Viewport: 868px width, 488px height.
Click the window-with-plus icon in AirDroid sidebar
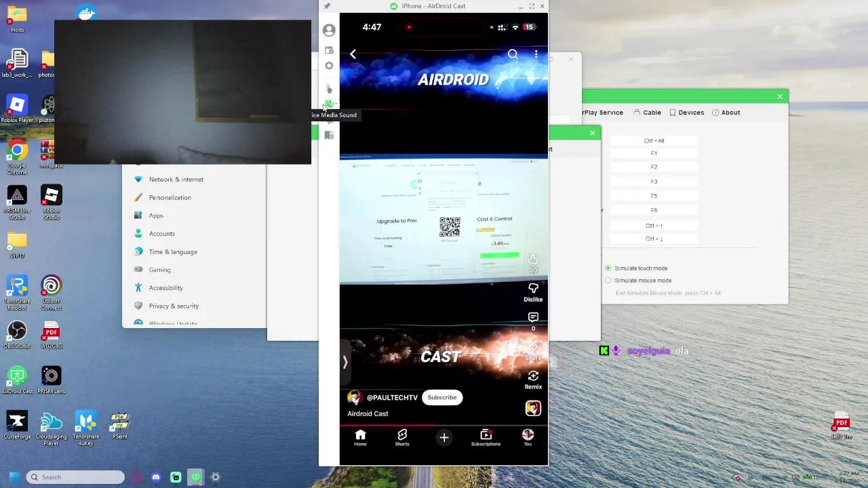(329, 50)
